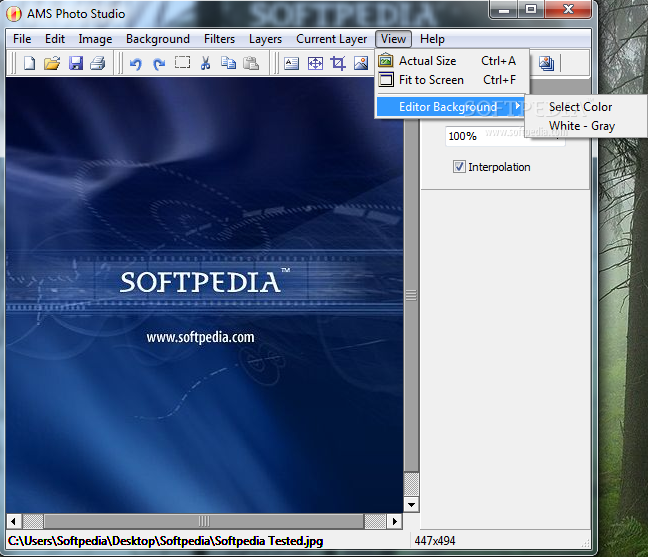Close the open View menu
The width and height of the screenshot is (648, 557).
click(x=393, y=39)
